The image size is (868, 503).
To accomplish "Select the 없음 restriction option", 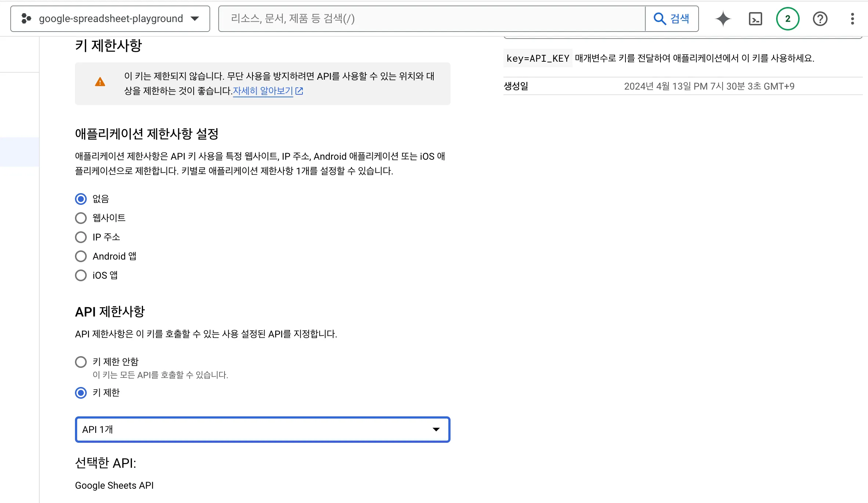I will coord(81,199).
